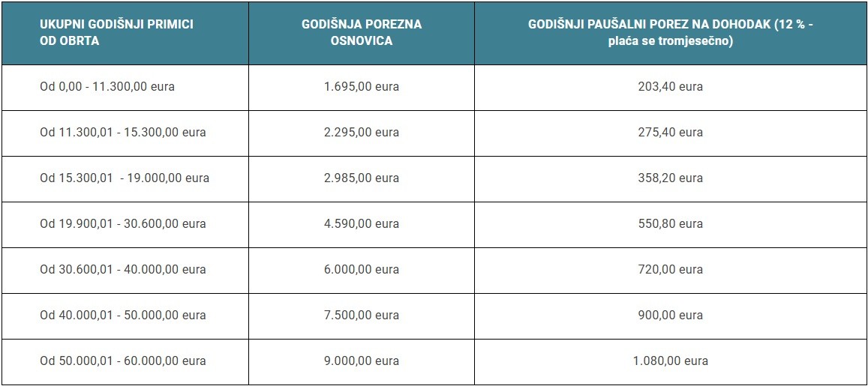Viewport: 868px width, 386px height.
Task: Select the 'Godišnja porezna osnovica' header cell
Action: 362,32
